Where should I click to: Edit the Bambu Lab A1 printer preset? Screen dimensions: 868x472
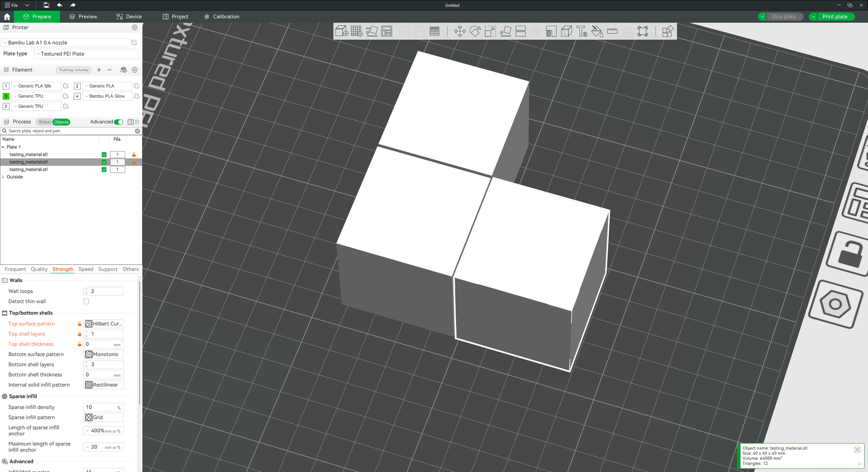[x=134, y=43]
